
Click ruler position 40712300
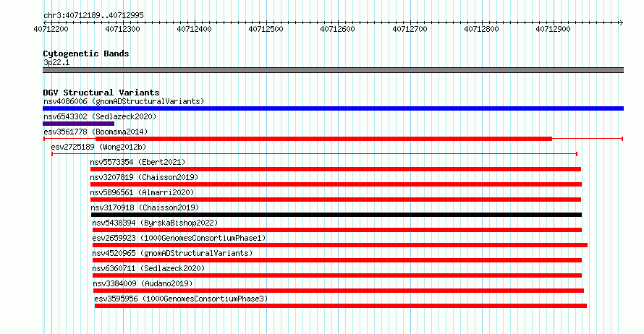point(122,29)
